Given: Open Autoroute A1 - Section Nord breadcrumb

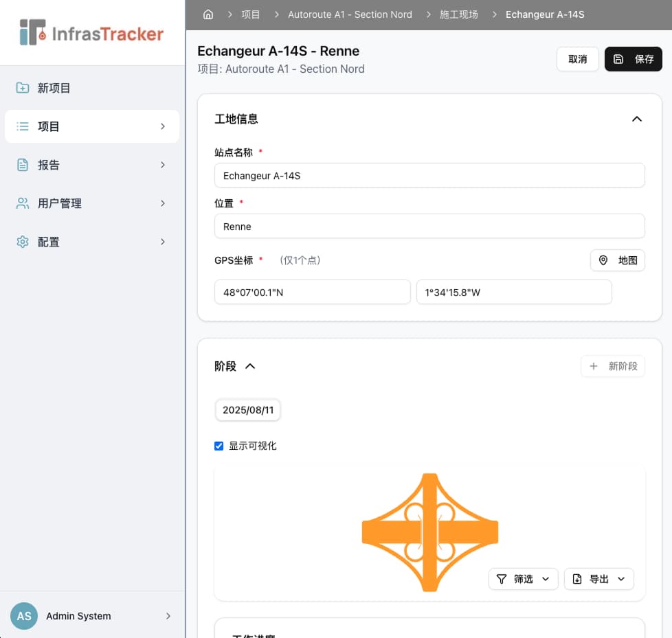Looking at the screenshot, I should tap(350, 14).
